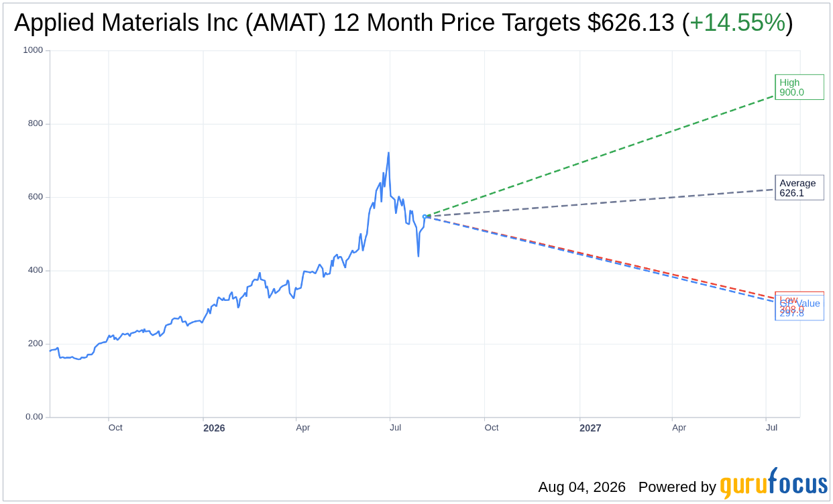
Task: Click the 1000 y-axis label
Action: [x=33, y=50]
